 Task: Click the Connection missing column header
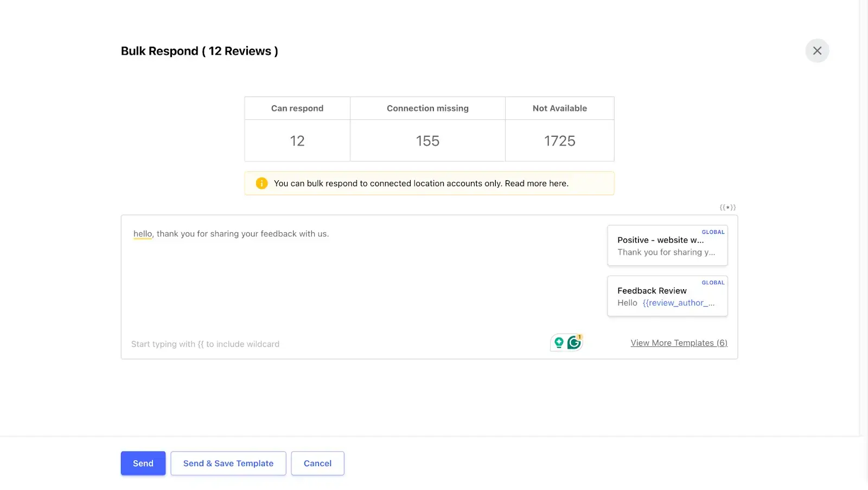tap(427, 109)
